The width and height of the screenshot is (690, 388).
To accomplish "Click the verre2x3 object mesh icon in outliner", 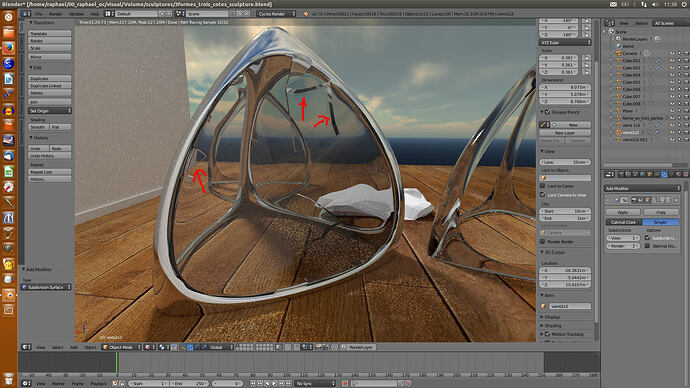I will 618,132.
